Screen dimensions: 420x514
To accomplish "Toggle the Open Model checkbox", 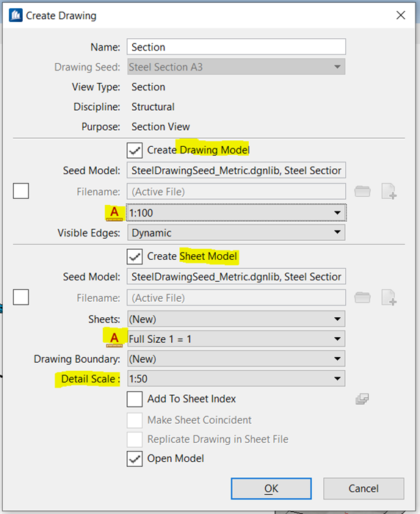I will [134, 459].
